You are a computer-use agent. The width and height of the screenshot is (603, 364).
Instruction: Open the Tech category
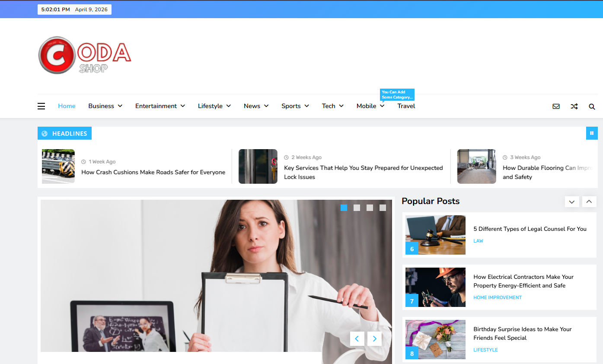pos(329,106)
